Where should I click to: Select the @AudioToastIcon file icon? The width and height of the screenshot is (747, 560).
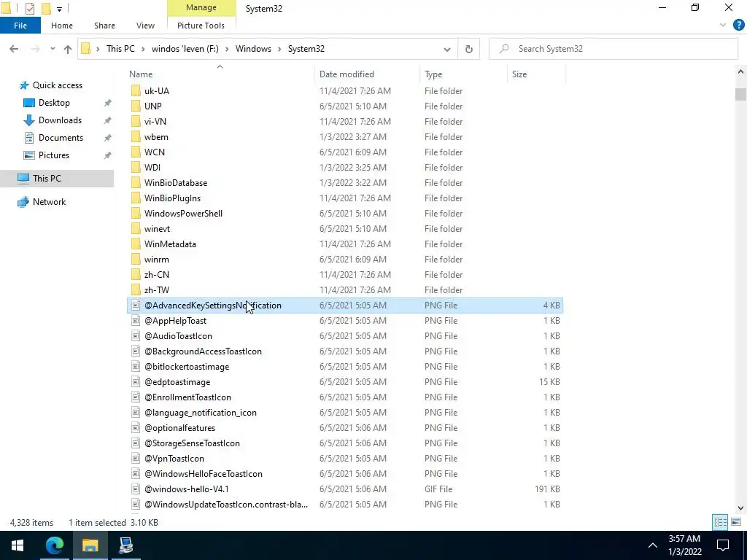coord(136,336)
